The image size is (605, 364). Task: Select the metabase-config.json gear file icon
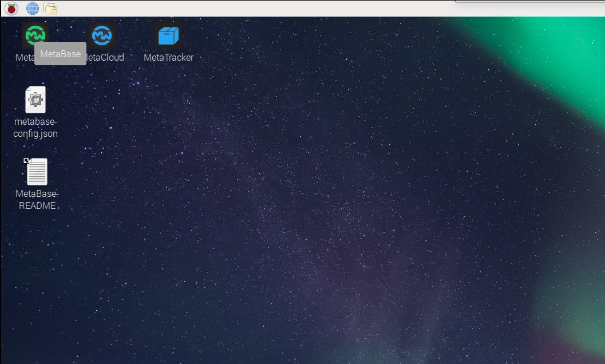click(x=35, y=100)
